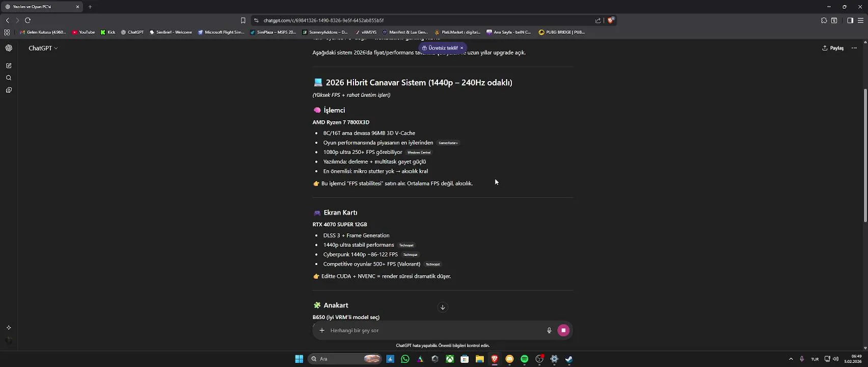This screenshot has height=367, width=868.
Task: Open the GamesRadar+ source citation
Action: point(448,143)
